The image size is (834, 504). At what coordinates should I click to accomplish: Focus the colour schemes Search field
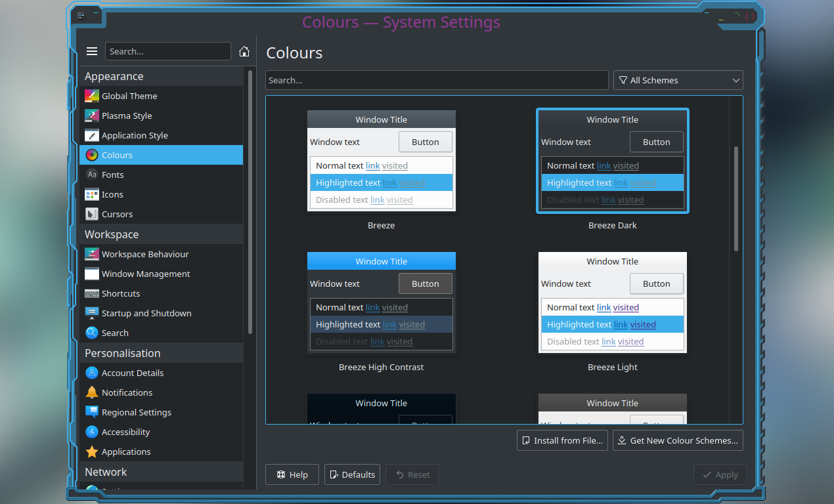tap(437, 80)
